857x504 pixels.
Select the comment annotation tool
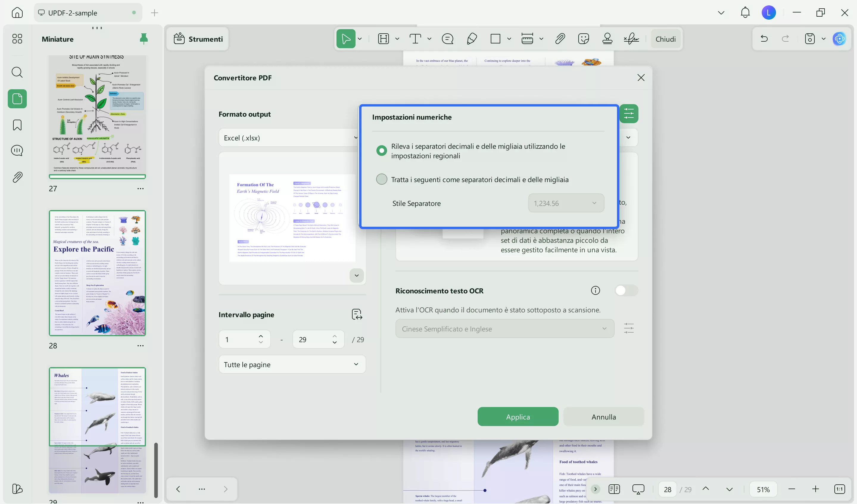(x=447, y=39)
